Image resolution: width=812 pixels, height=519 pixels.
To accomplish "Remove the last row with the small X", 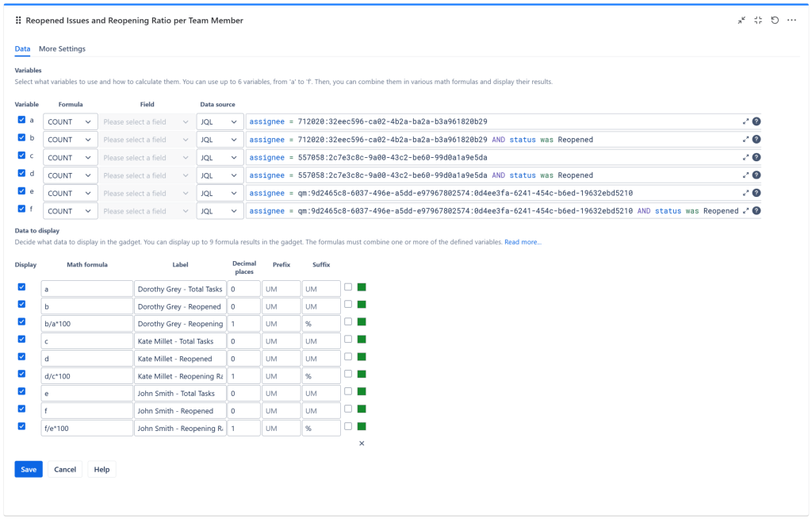I will pos(362,444).
